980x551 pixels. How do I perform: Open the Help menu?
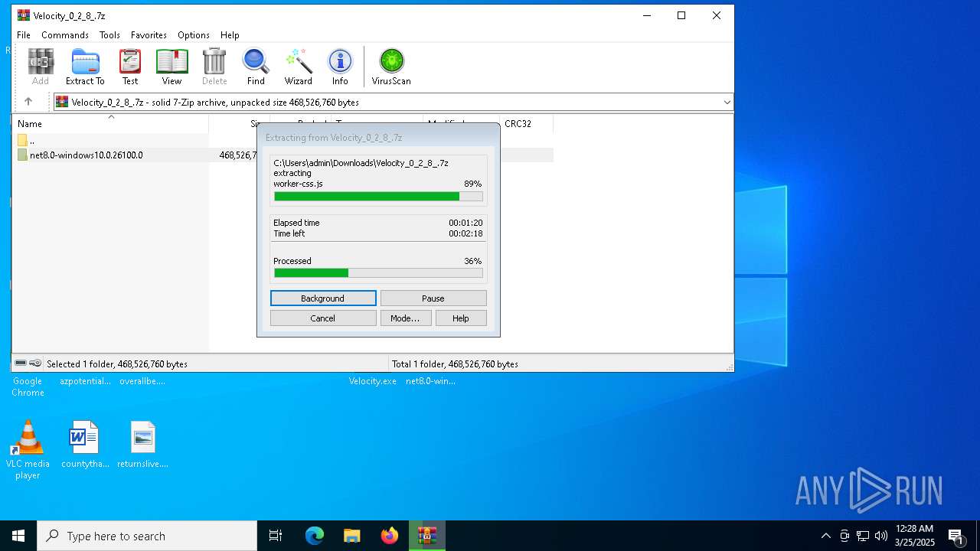point(230,35)
